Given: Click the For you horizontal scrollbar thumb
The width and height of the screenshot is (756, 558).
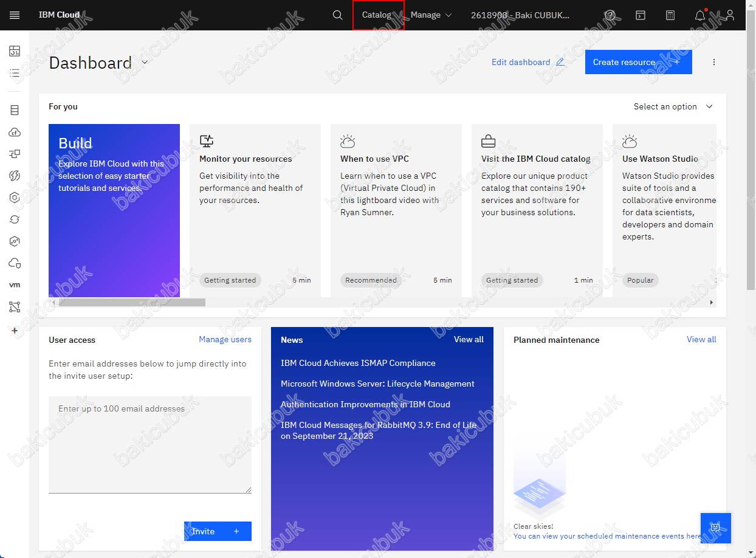Looking at the screenshot, I should click(132, 302).
